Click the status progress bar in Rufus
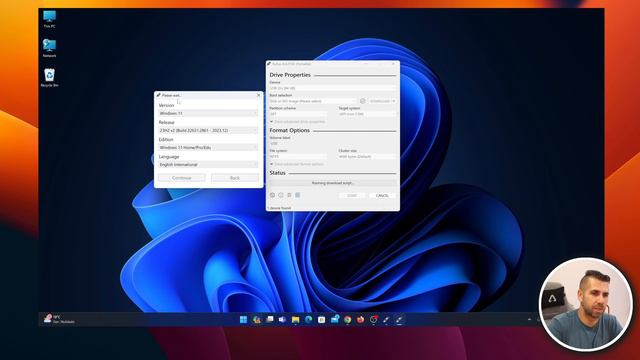 (x=332, y=183)
